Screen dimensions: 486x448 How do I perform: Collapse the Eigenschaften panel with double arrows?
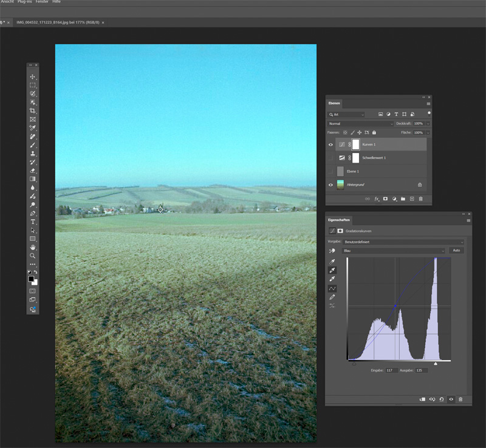click(464, 214)
